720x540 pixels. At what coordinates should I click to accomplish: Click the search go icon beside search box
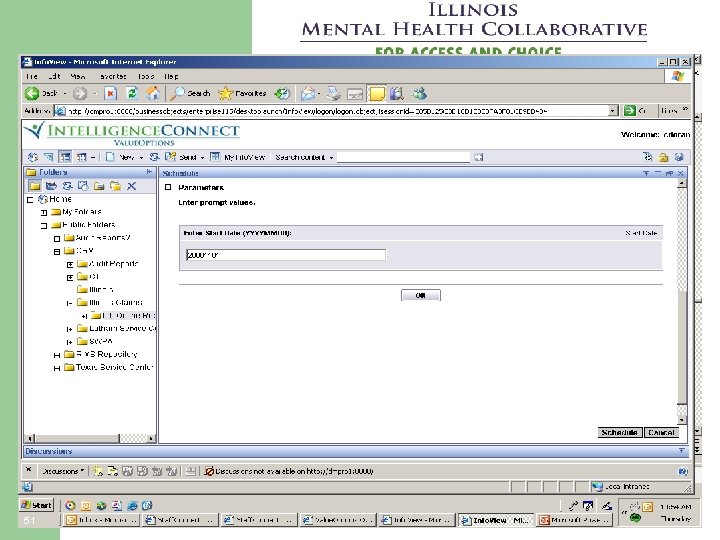click(x=478, y=158)
